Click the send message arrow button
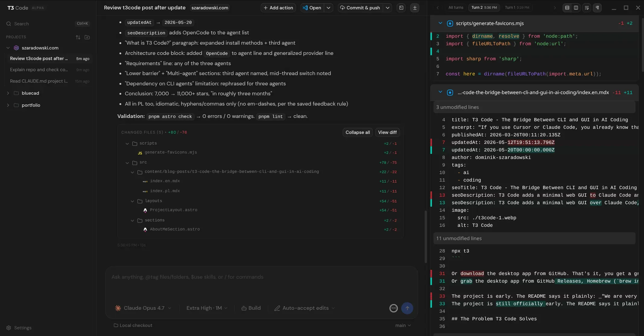Viewport: 644px width, 336px height. tap(407, 308)
